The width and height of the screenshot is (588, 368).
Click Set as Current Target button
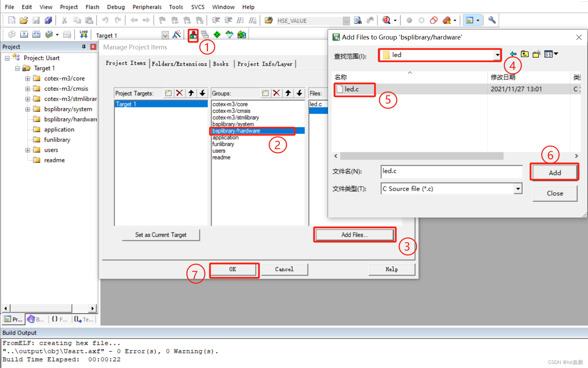click(x=161, y=235)
